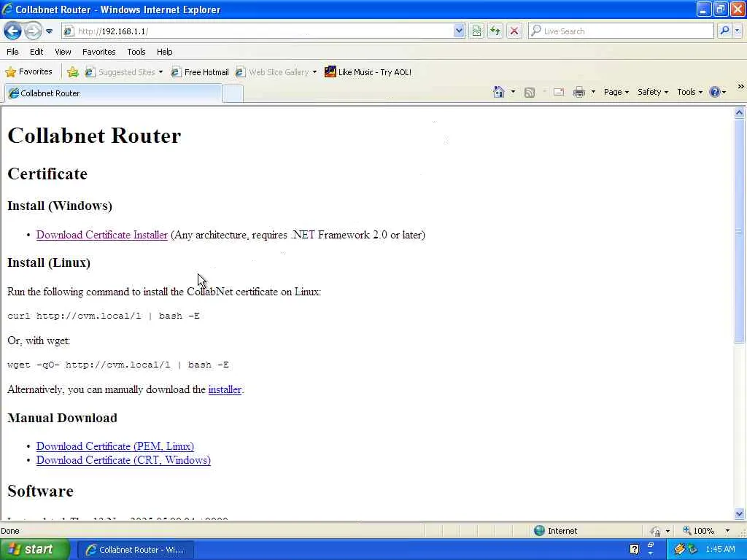The image size is (747, 560).
Task: Expand the Web Slice Gallery dropdown arrow
Action: click(x=314, y=72)
